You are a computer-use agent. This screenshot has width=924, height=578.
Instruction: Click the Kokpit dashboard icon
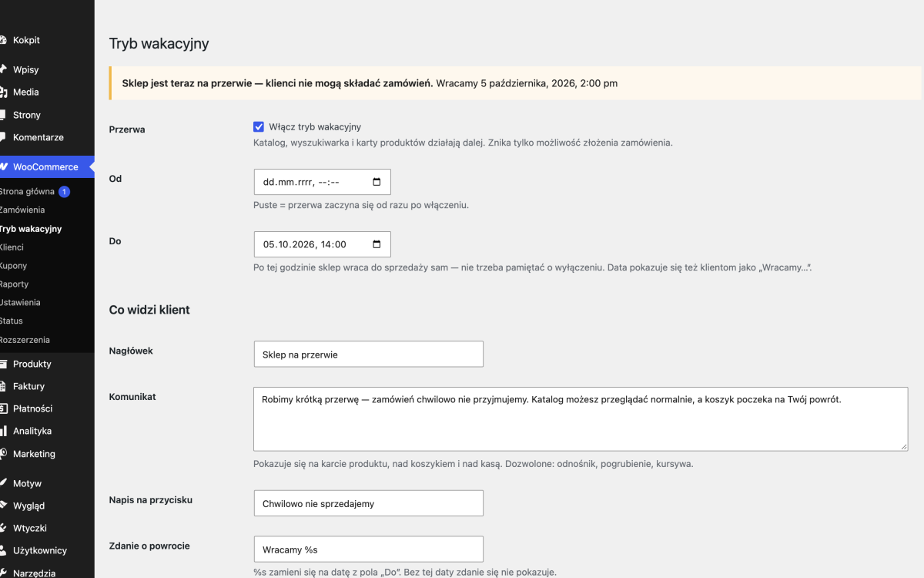3,40
